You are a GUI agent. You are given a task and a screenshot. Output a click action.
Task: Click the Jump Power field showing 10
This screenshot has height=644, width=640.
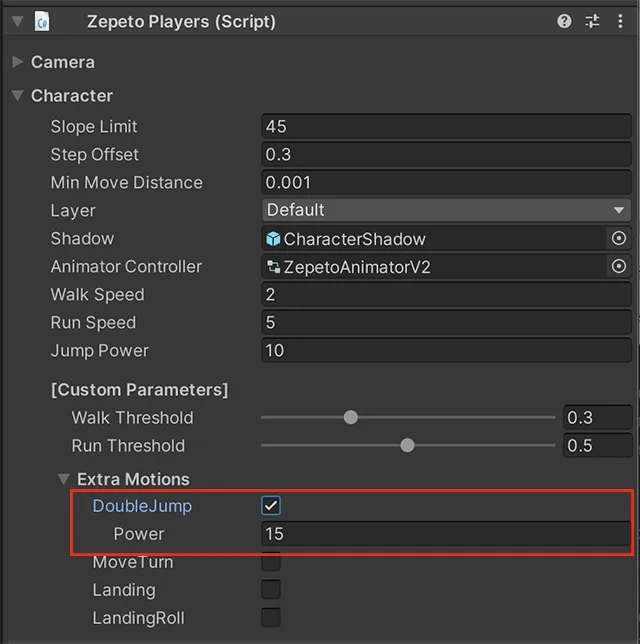446,350
